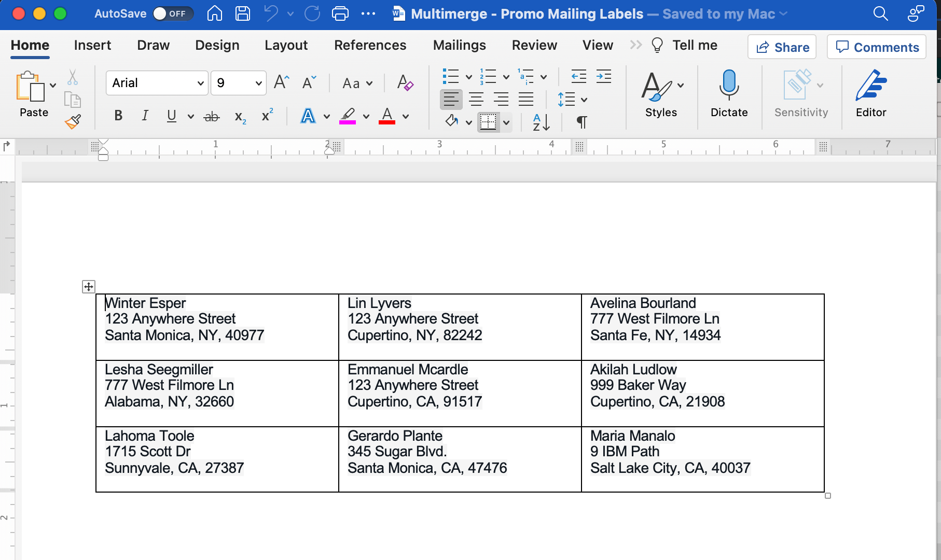Image resolution: width=941 pixels, height=560 pixels.
Task: Apply subscript formatting
Action: [x=239, y=116]
